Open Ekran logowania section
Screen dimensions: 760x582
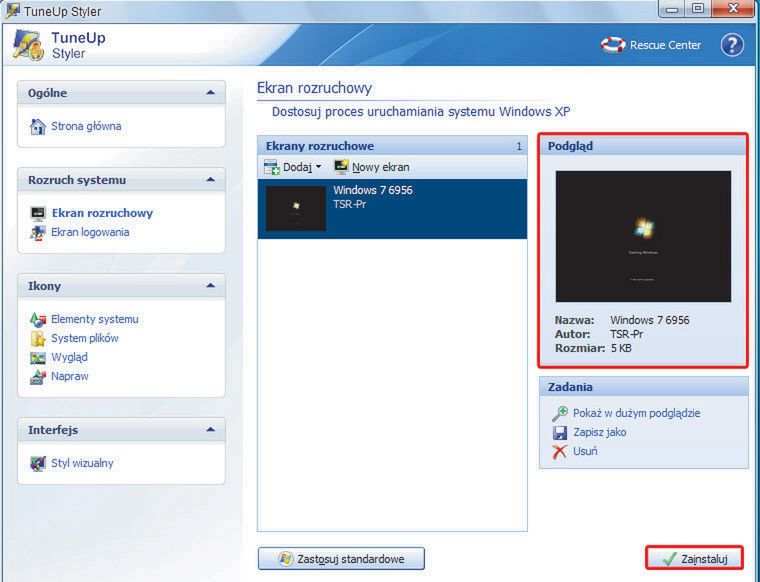tap(90, 232)
